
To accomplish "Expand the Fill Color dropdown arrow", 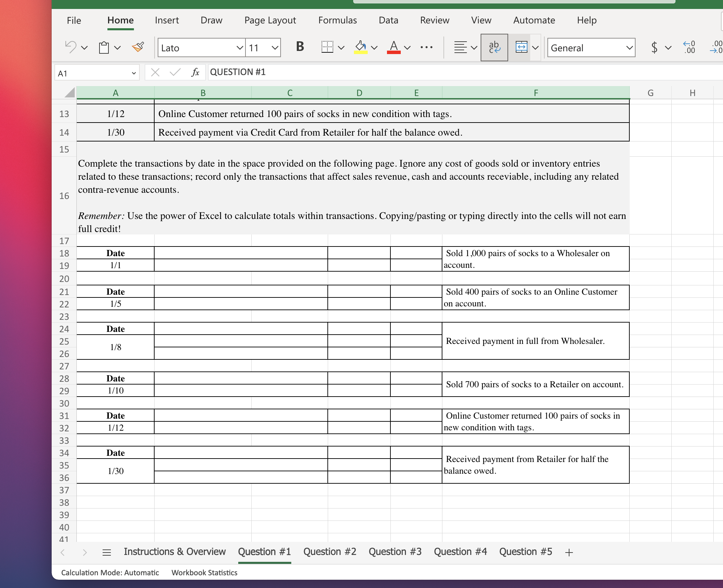I will tap(374, 48).
